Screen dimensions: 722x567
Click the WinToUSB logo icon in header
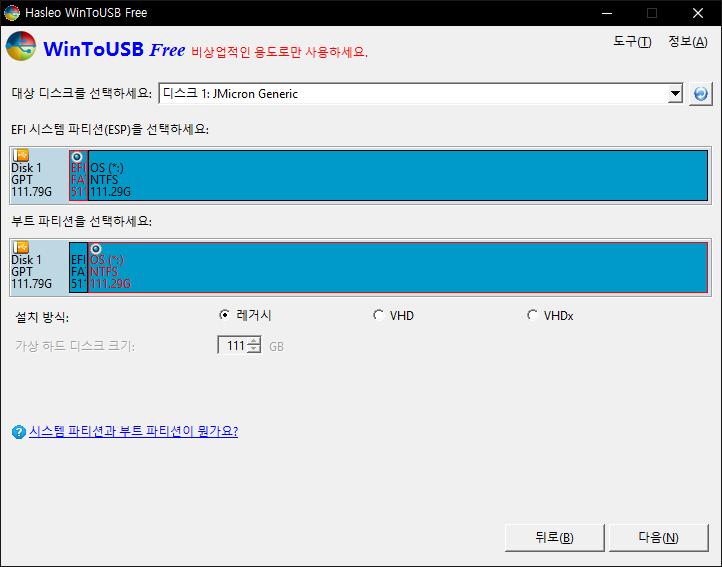(x=21, y=46)
